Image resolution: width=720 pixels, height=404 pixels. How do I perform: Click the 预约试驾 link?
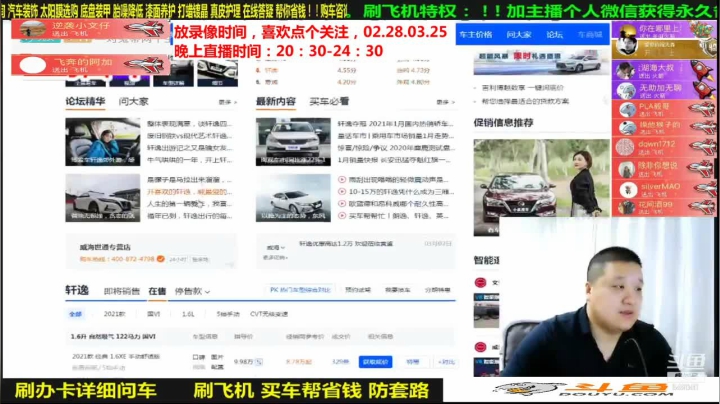tap(358, 290)
